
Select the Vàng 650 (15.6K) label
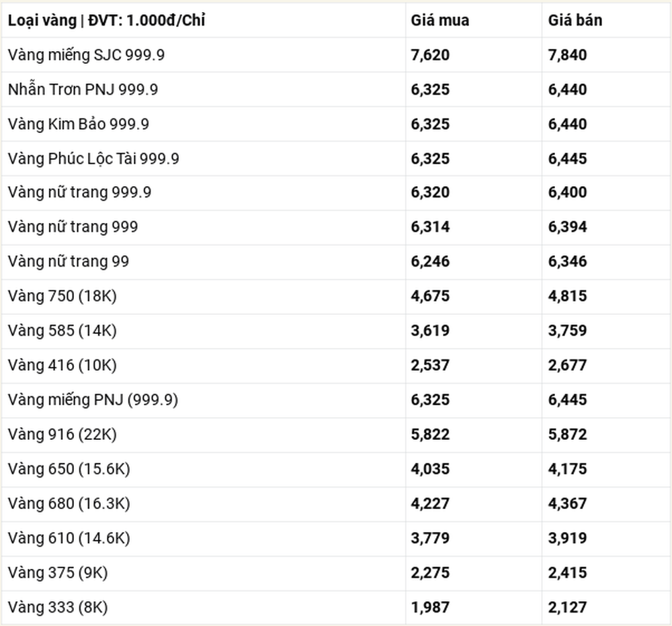[69, 469]
